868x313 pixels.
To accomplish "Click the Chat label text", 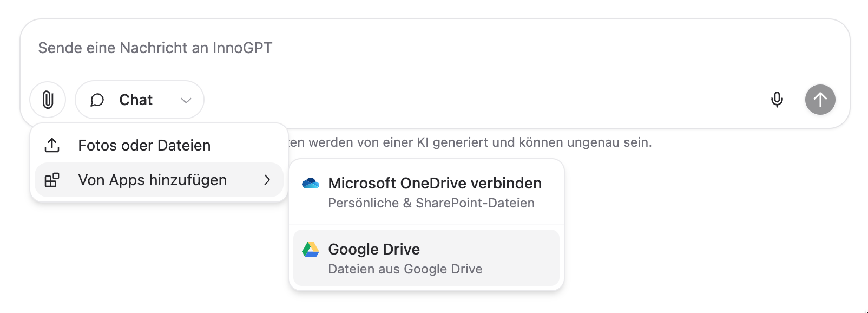I will (x=136, y=100).
